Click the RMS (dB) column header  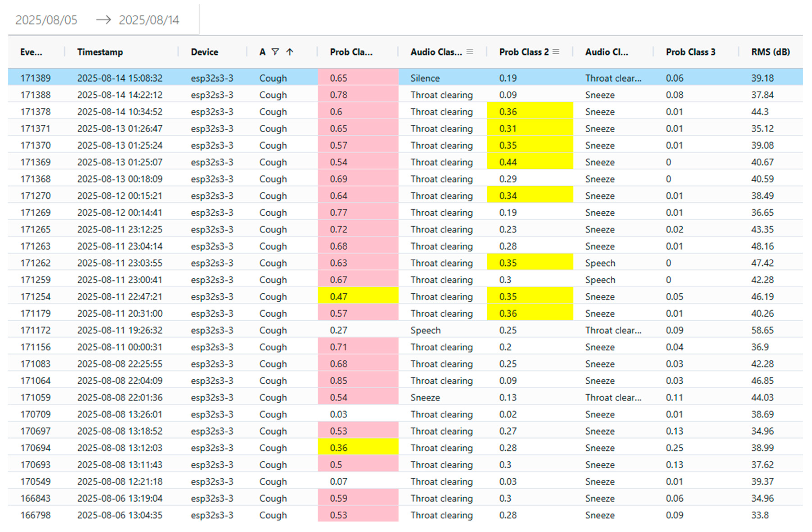[770, 52]
